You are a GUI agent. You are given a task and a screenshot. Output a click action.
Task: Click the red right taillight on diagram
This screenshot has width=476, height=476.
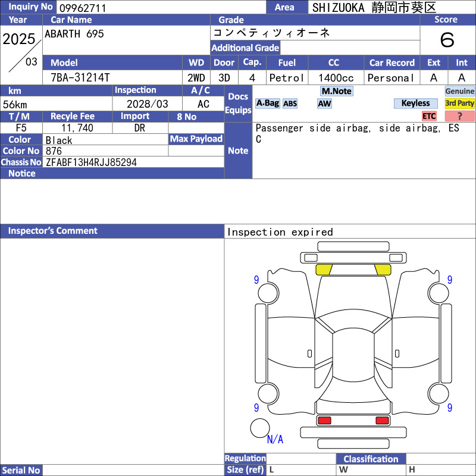pyautogui.click(x=382, y=420)
